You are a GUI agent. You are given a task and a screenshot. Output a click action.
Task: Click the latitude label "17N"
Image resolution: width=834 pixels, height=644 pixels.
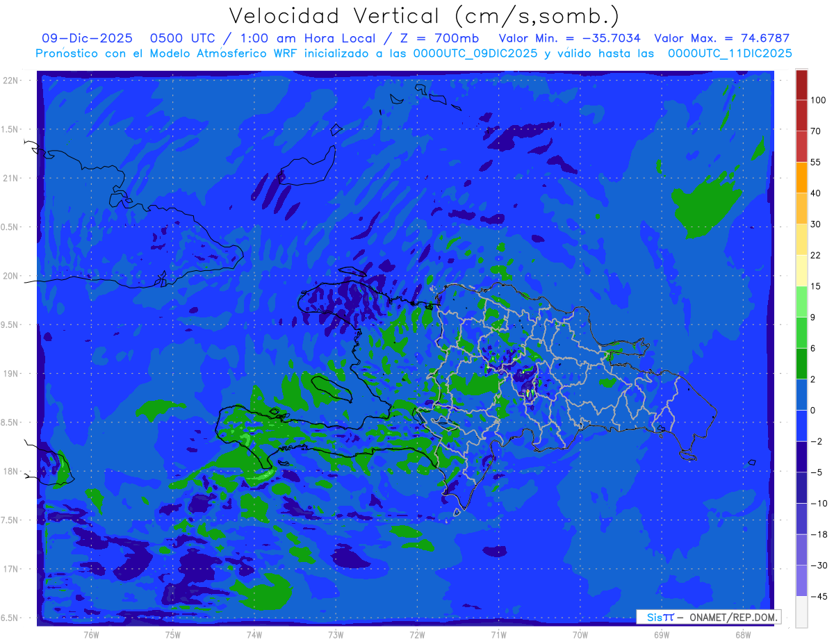11,570
